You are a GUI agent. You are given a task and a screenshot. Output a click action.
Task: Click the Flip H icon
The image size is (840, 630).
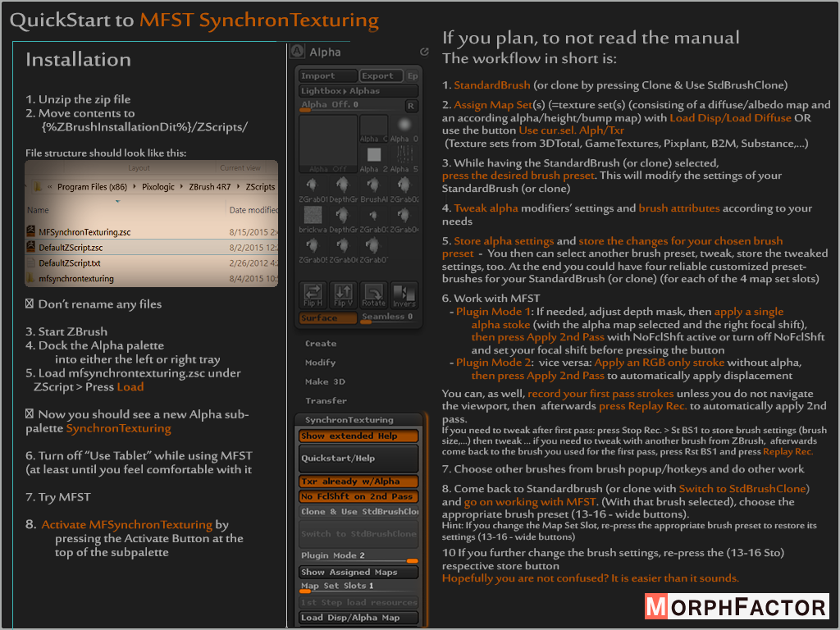coord(313,295)
